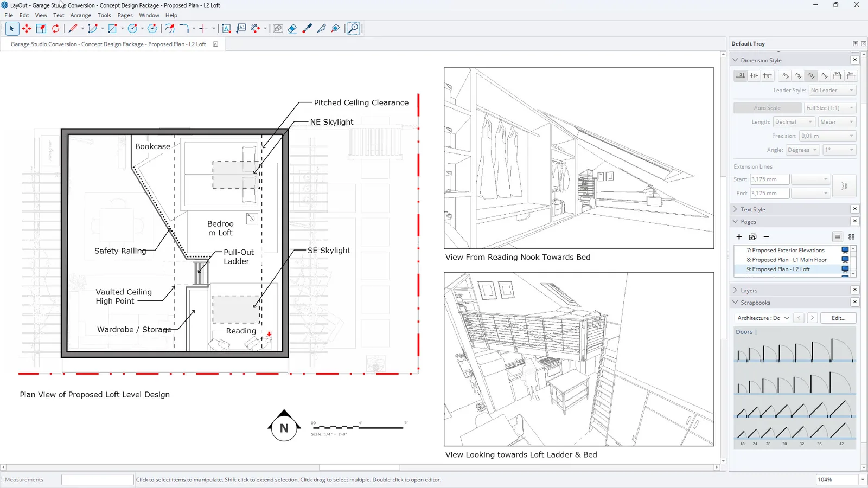Open the zoom level dropdown showing 104%

[x=862, y=480]
